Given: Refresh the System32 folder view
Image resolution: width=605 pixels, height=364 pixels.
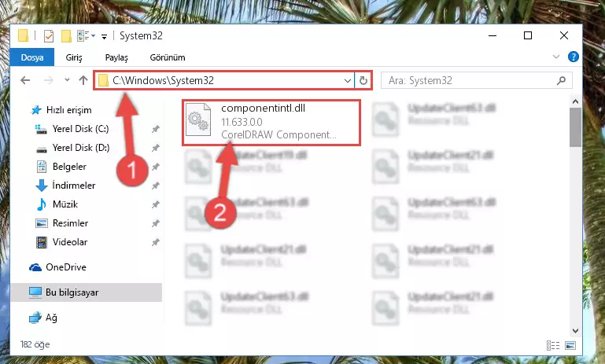Looking at the screenshot, I should click(x=363, y=81).
